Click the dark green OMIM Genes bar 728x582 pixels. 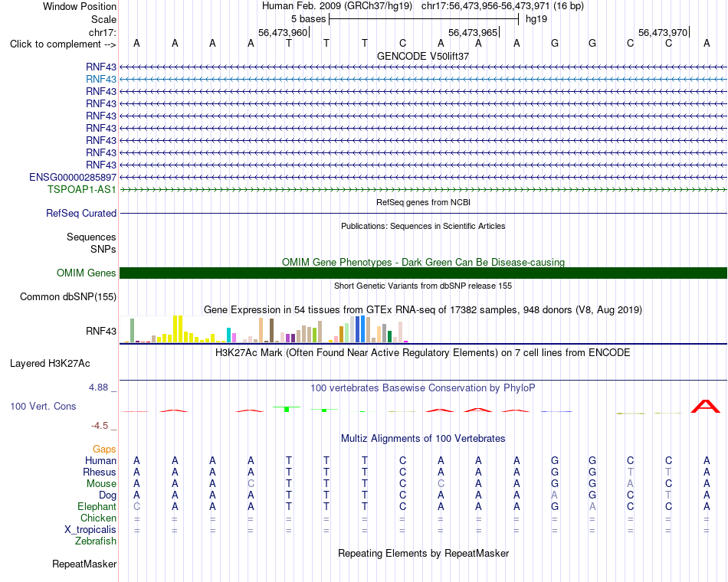tap(423, 273)
